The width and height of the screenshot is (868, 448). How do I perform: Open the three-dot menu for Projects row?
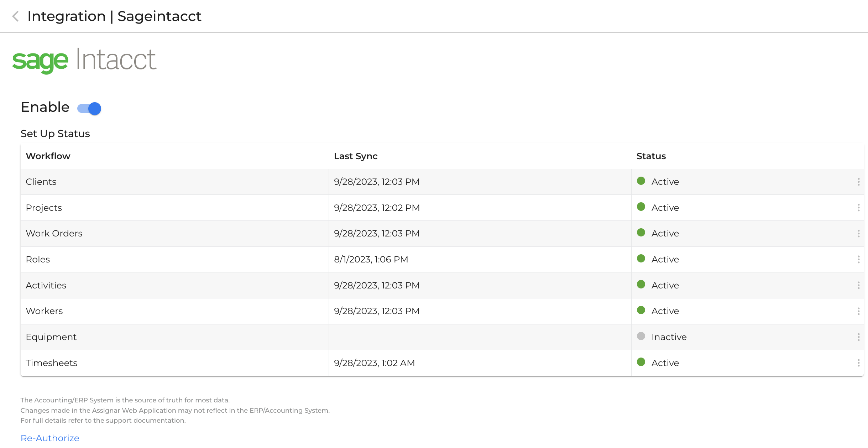[x=858, y=208]
